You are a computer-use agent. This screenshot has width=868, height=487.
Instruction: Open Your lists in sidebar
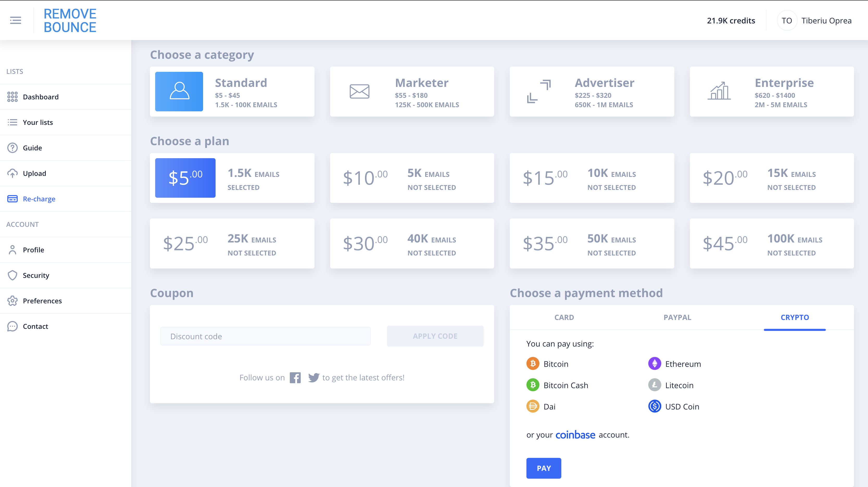pos(38,122)
